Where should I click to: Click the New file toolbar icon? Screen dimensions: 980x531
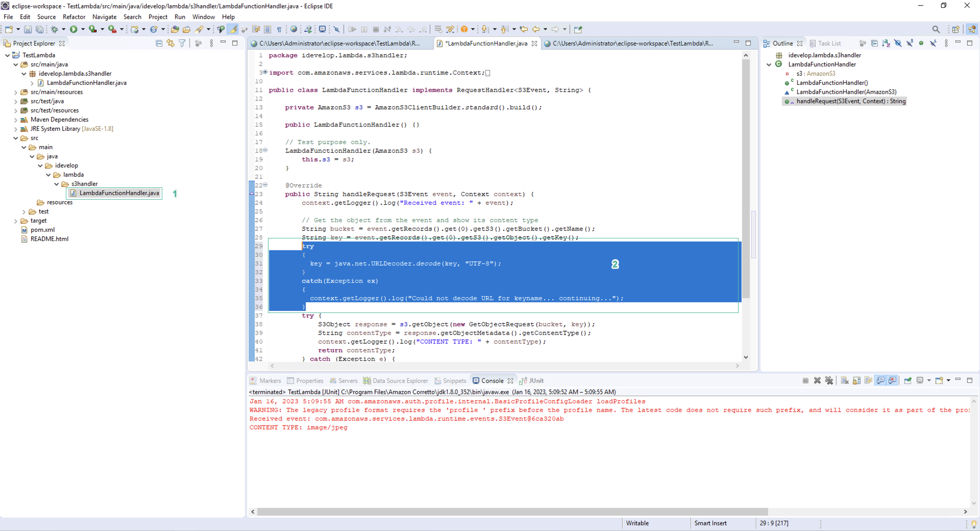(9, 29)
